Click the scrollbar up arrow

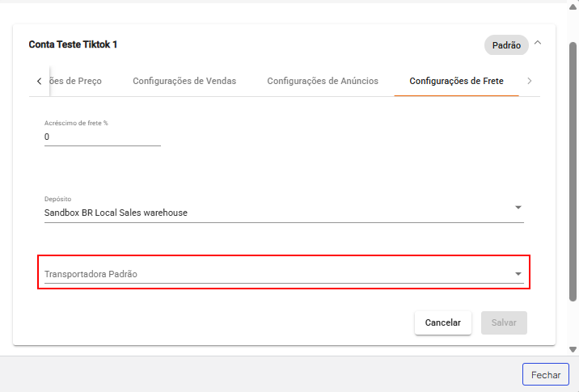click(573, 6)
